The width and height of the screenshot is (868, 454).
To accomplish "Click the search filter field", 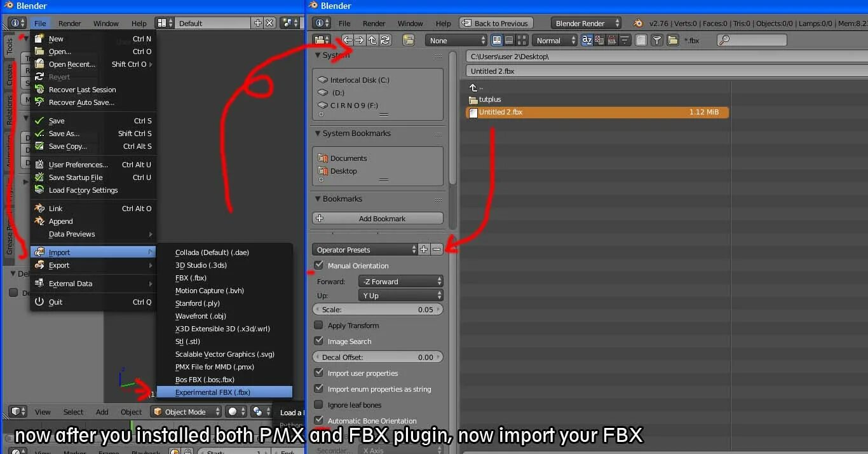I will coord(752,40).
